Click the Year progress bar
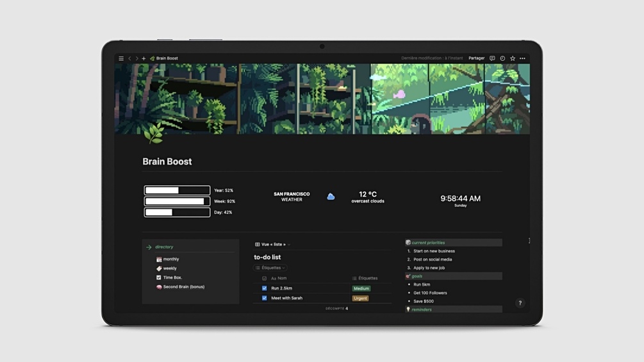Image resolution: width=644 pixels, height=362 pixels. tap(177, 190)
